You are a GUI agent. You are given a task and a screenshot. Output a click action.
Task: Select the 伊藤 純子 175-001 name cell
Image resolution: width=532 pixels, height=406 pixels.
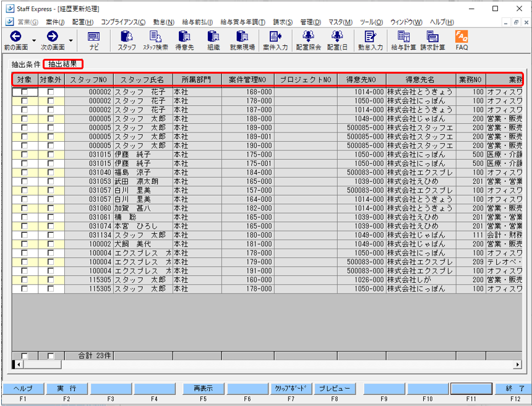[x=143, y=163]
